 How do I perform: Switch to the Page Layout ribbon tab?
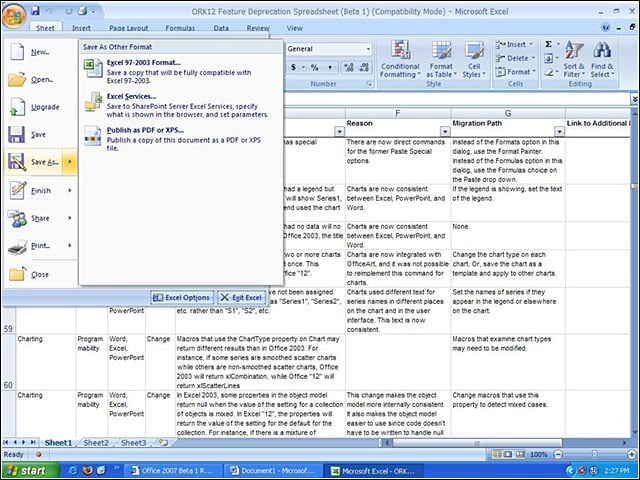(129, 28)
